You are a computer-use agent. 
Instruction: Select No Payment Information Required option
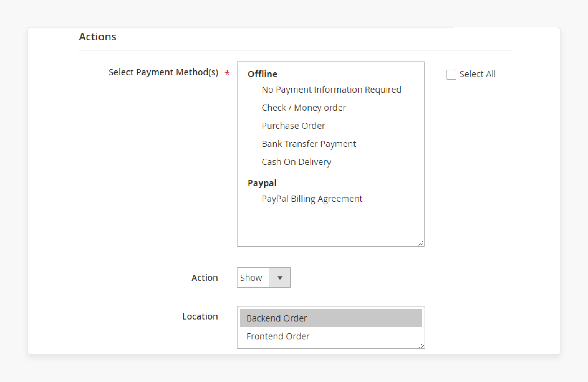coord(331,89)
